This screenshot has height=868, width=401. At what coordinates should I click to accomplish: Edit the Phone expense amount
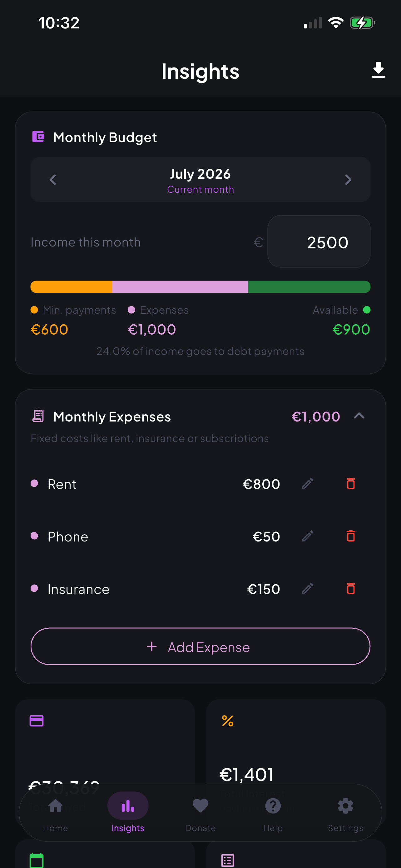(x=307, y=536)
